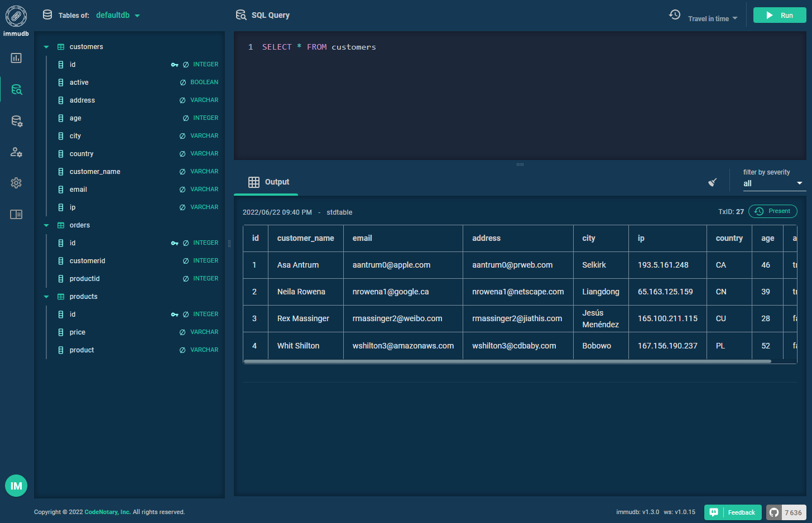Click the country column header
This screenshot has width=812, height=523.
729,238
